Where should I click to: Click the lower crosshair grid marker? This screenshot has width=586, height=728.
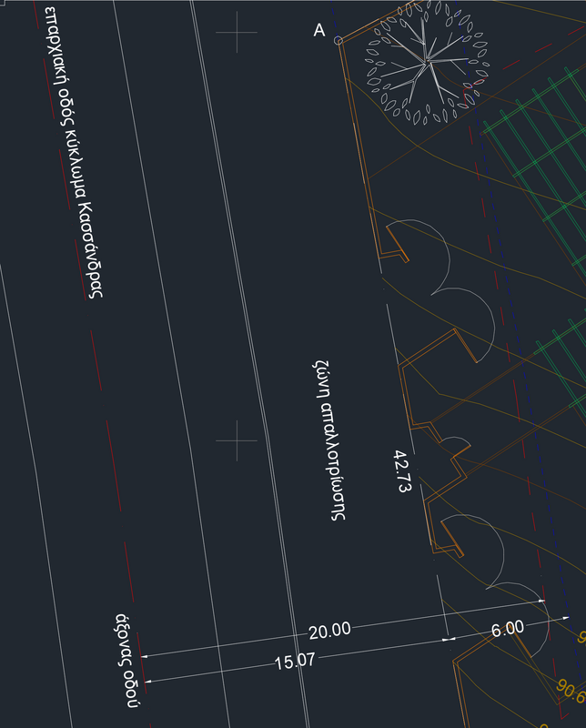pyautogui.click(x=238, y=441)
